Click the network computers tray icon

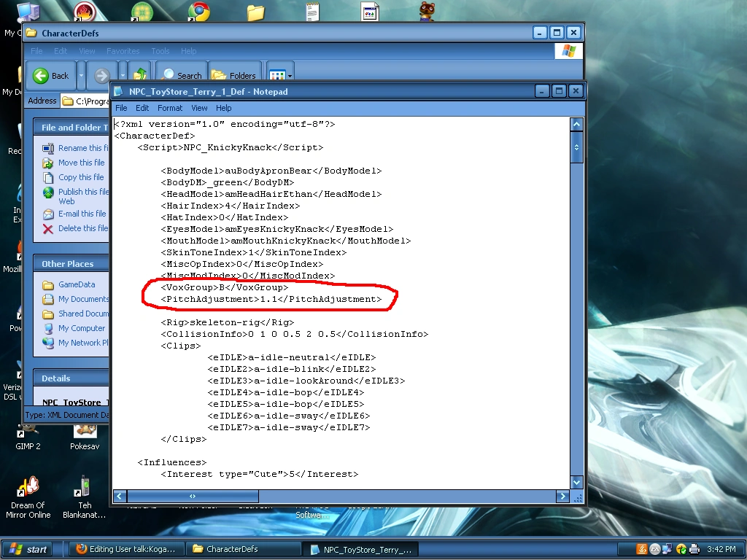click(x=667, y=549)
